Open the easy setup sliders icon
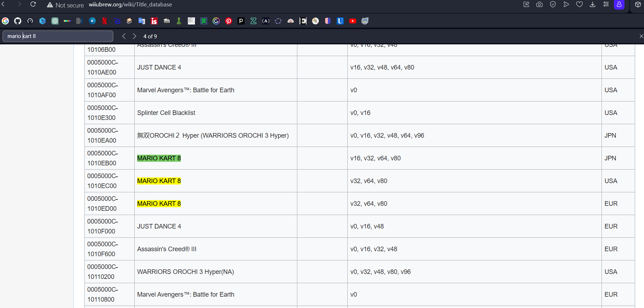Image resolution: width=644 pixels, height=308 pixels. pos(606,5)
